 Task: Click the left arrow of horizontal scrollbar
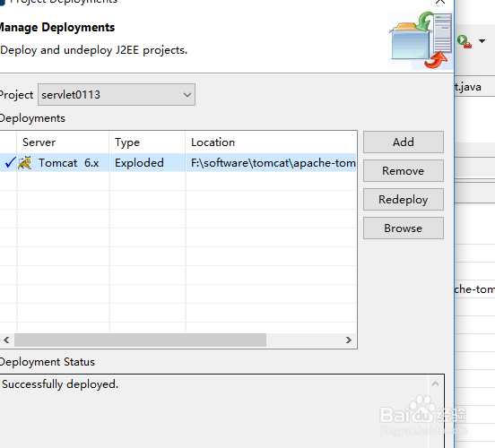[6, 340]
